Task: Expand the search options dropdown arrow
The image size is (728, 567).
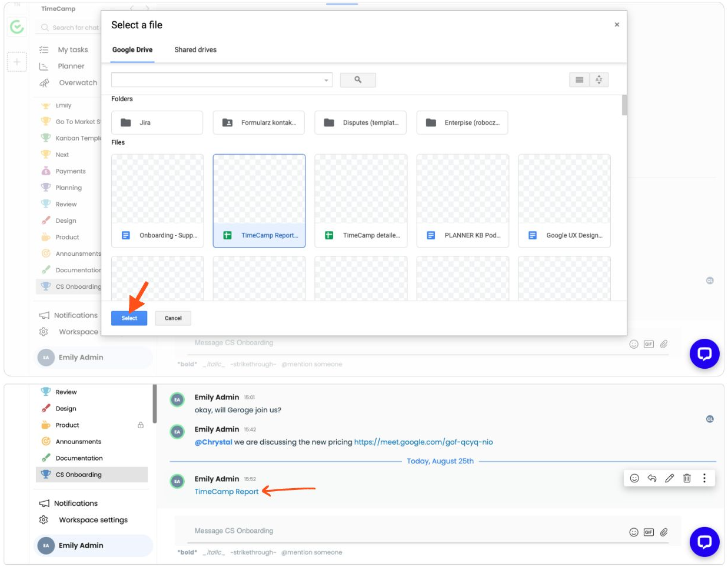Action: click(327, 81)
